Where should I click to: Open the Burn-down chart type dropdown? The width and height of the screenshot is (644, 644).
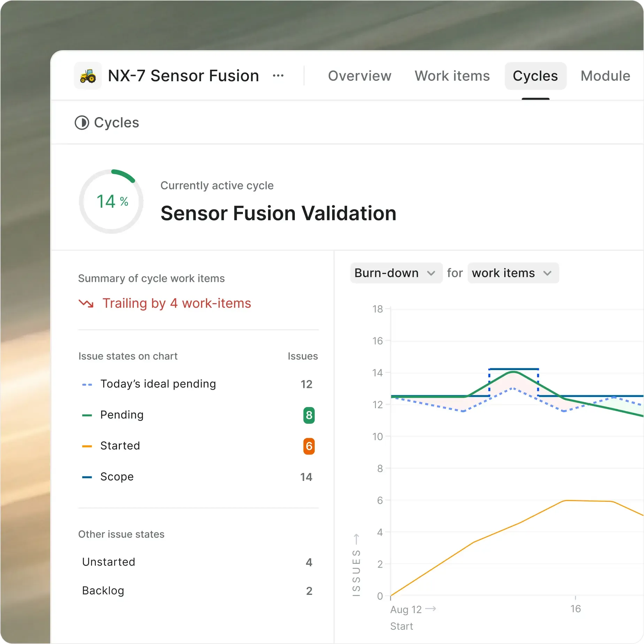pos(396,273)
